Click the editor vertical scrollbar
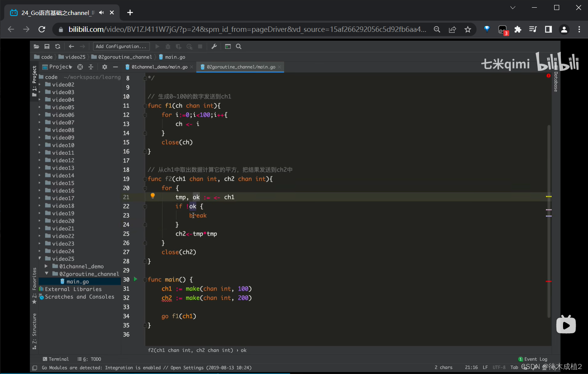588x374 pixels. [549, 221]
